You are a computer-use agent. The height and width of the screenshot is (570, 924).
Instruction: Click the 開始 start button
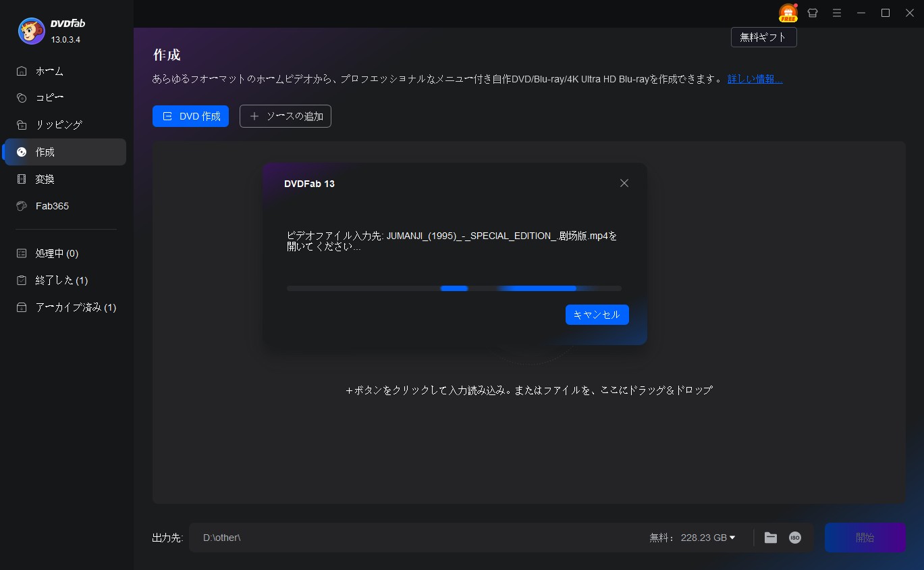[x=865, y=538]
